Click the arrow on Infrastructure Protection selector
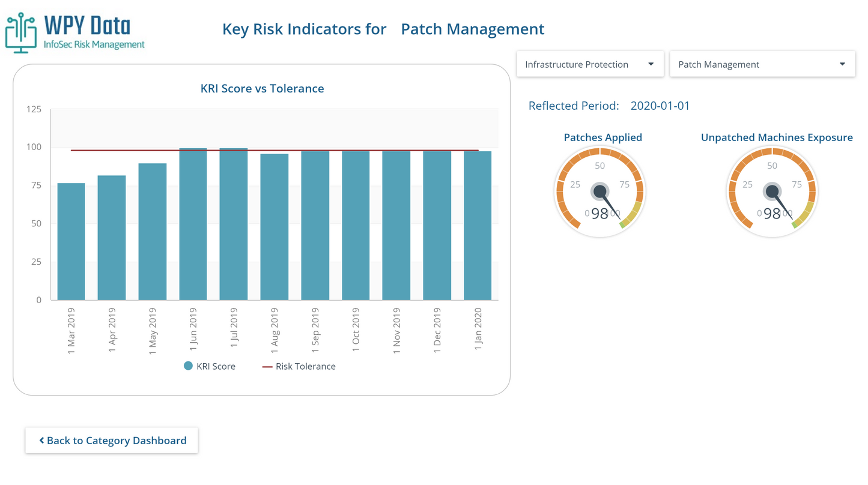Image resolution: width=868 pixels, height=485 pixels. [x=651, y=64]
